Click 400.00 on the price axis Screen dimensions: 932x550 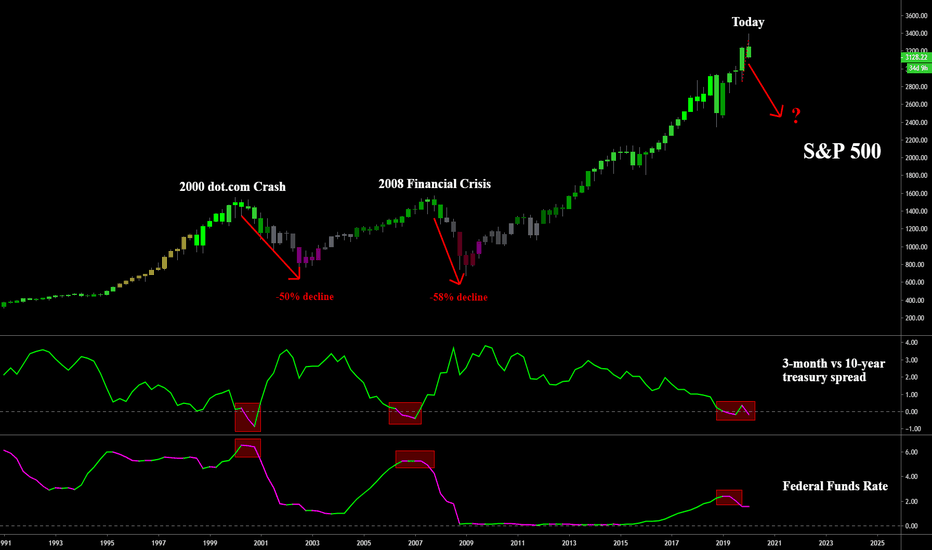tap(916, 300)
